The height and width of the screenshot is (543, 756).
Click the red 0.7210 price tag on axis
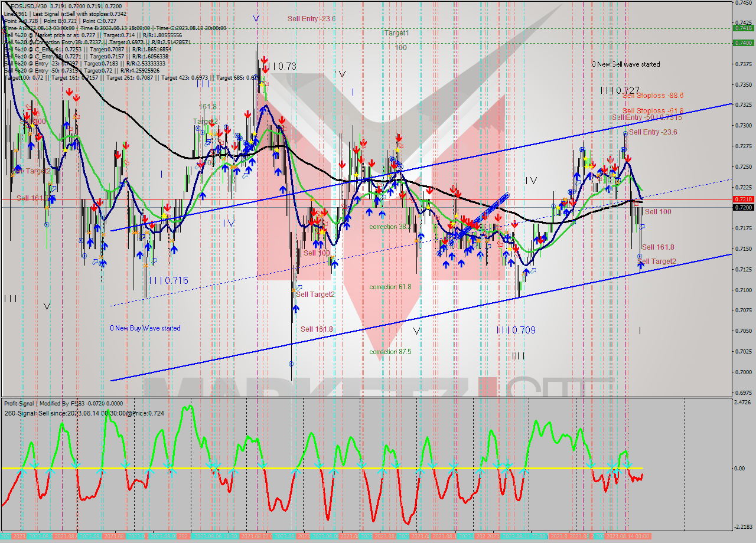point(742,199)
